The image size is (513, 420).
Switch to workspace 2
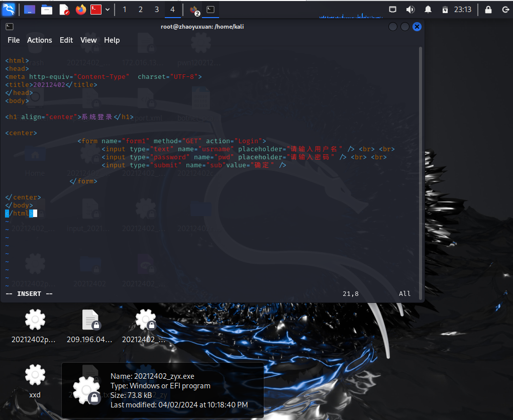click(141, 10)
